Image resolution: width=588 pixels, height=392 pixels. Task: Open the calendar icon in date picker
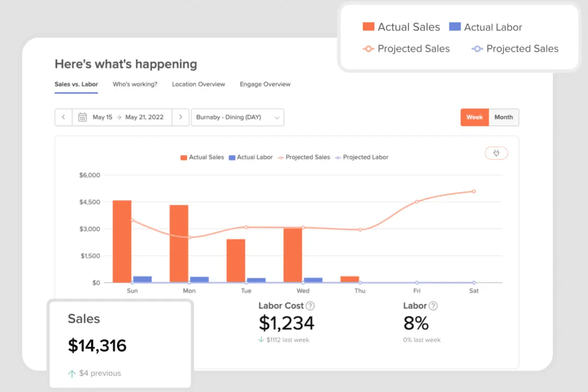[x=83, y=117]
